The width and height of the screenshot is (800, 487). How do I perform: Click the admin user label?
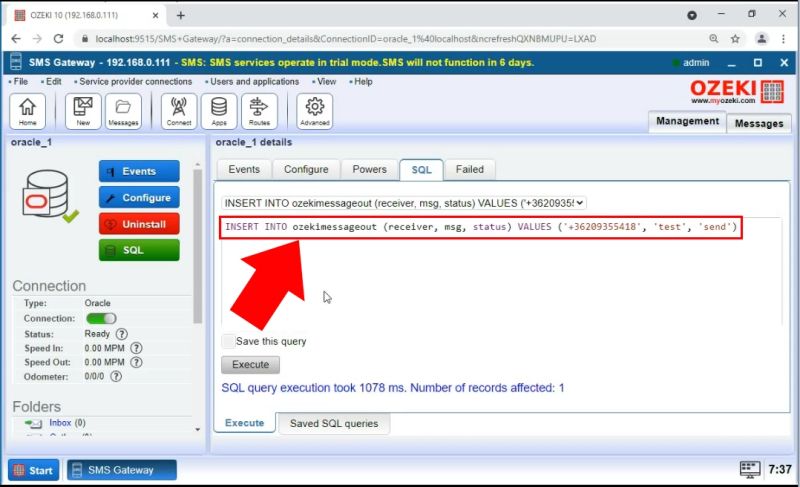tap(696, 63)
